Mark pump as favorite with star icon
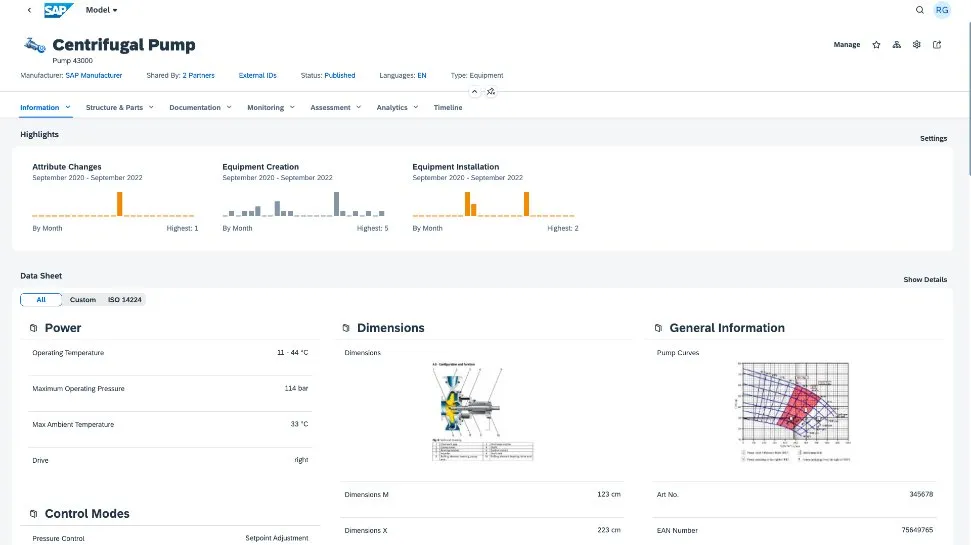The height and width of the screenshot is (545, 971). pyautogui.click(x=877, y=45)
